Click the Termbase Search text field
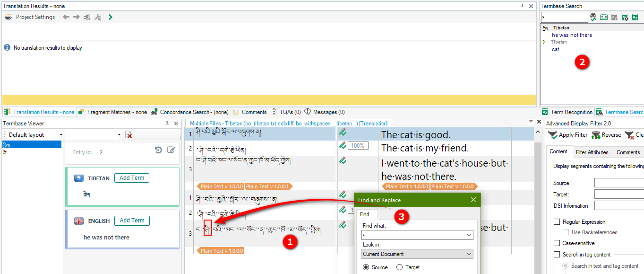644x274 pixels. coord(564,17)
